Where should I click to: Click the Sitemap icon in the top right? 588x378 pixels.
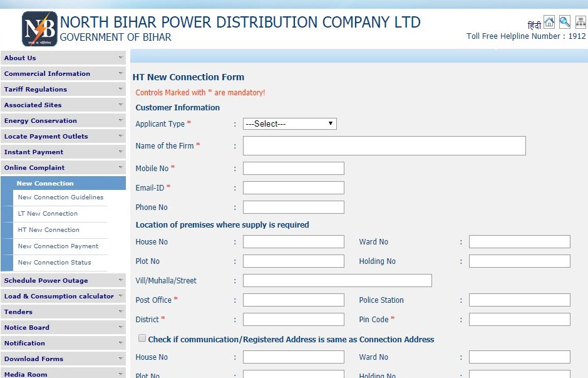tap(579, 21)
